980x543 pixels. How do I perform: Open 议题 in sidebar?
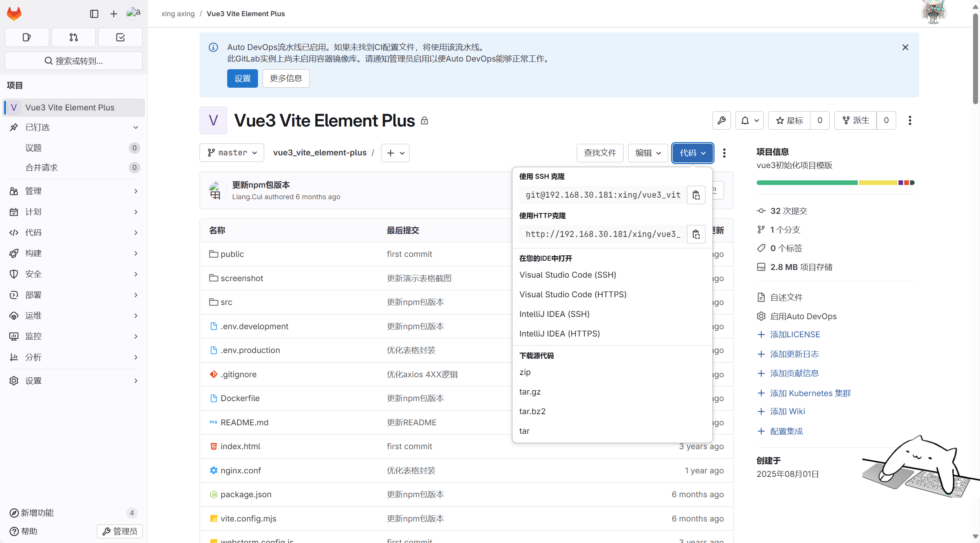coord(74,148)
